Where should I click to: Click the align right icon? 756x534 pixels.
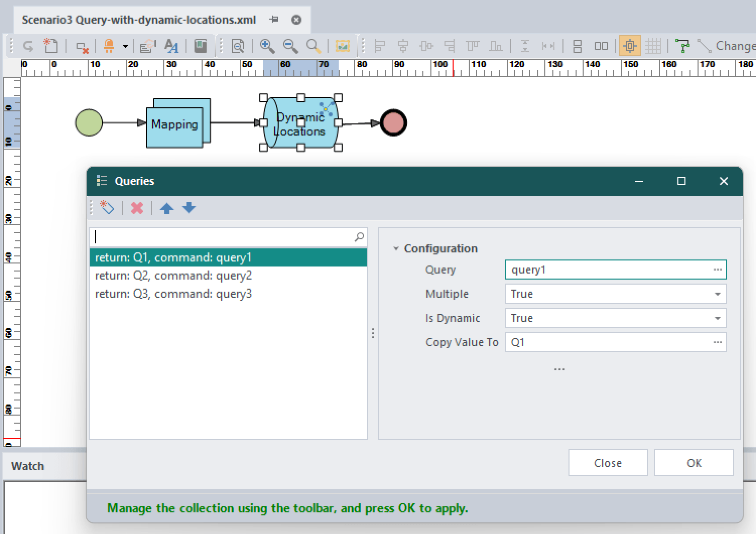[450, 46]
